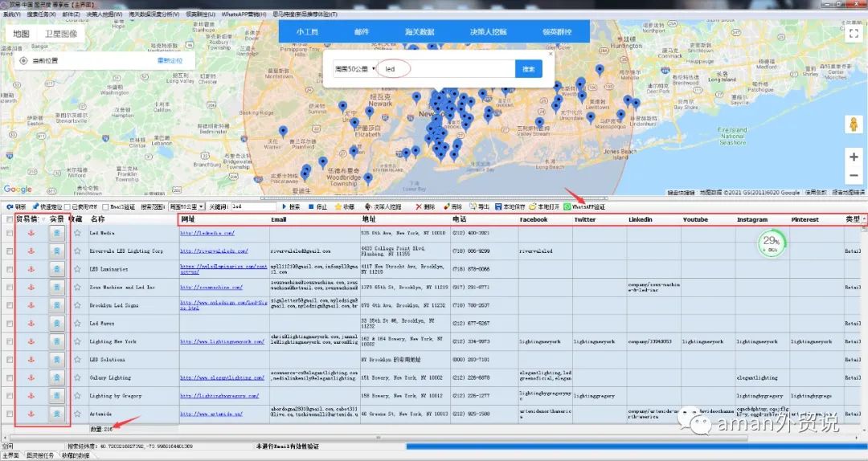
Task: Click the map popup search field with 'led'
Action: 446,68
